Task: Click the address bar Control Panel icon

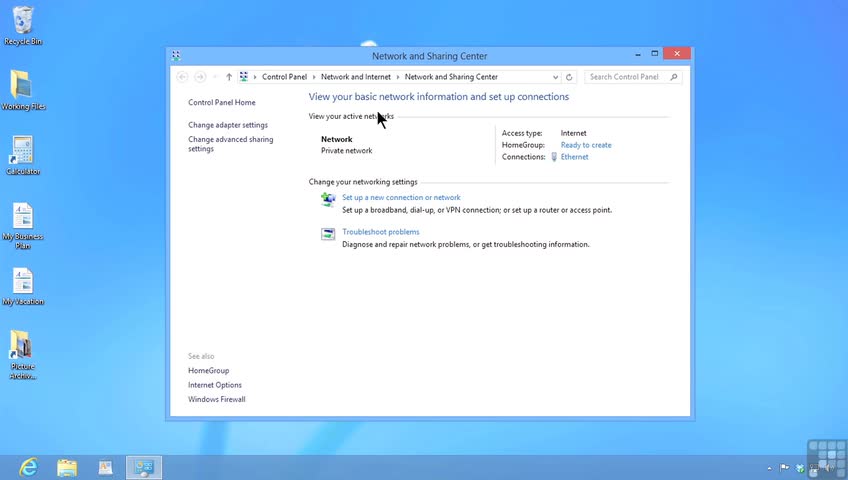Action: click(x=244, y=77)
